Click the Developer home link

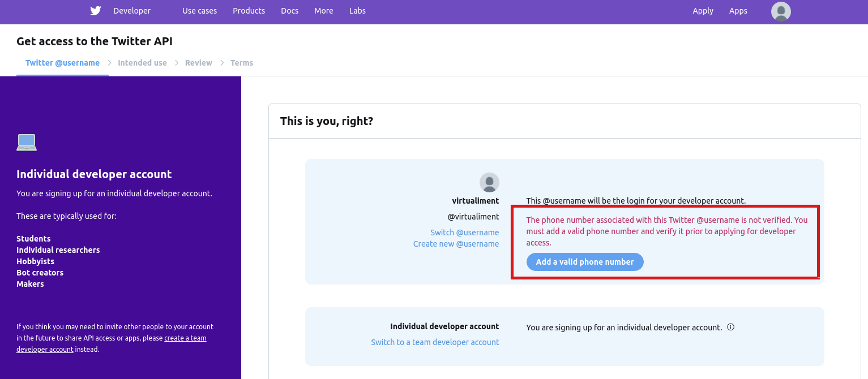click(132, 11)
